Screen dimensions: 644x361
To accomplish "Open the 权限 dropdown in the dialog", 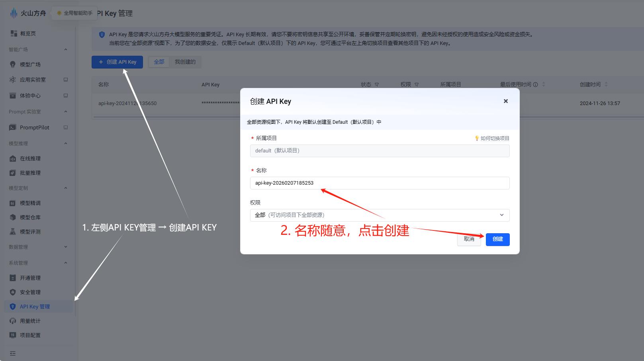I will (379, 215).
